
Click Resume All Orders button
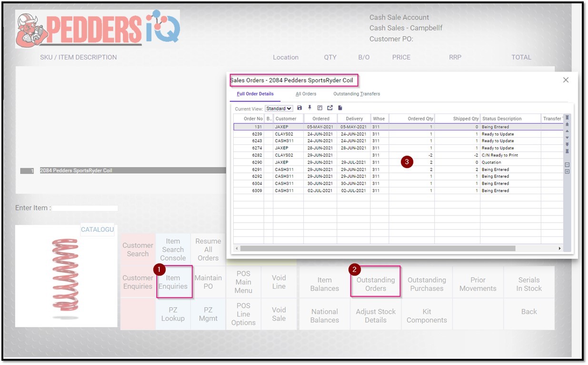208,249
